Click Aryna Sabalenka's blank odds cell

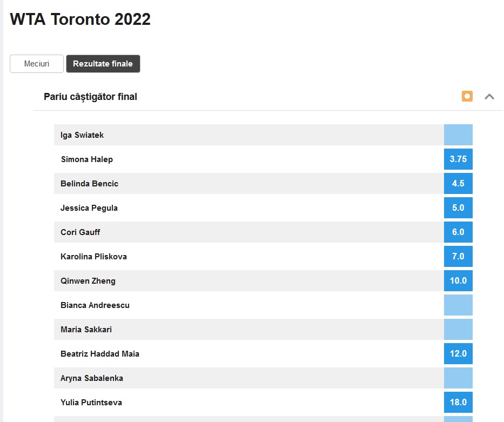pyautogui.click(x=458, y=378)
